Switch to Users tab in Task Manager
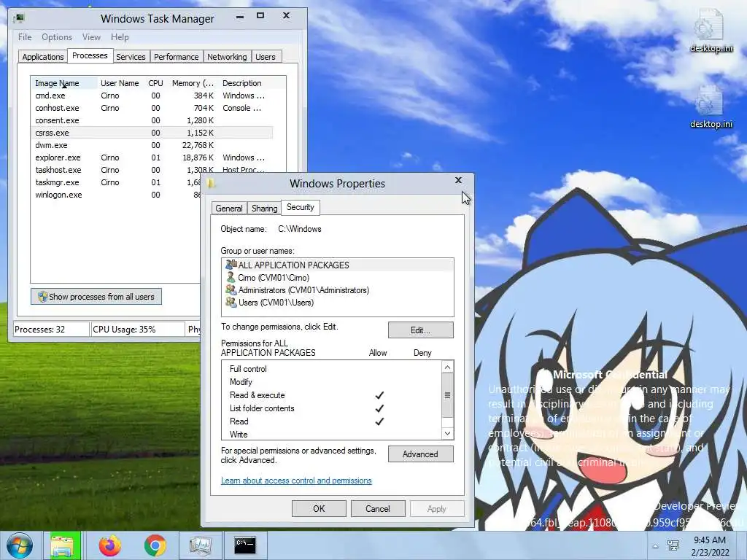747x560 pixels. (x=266, y=57)
